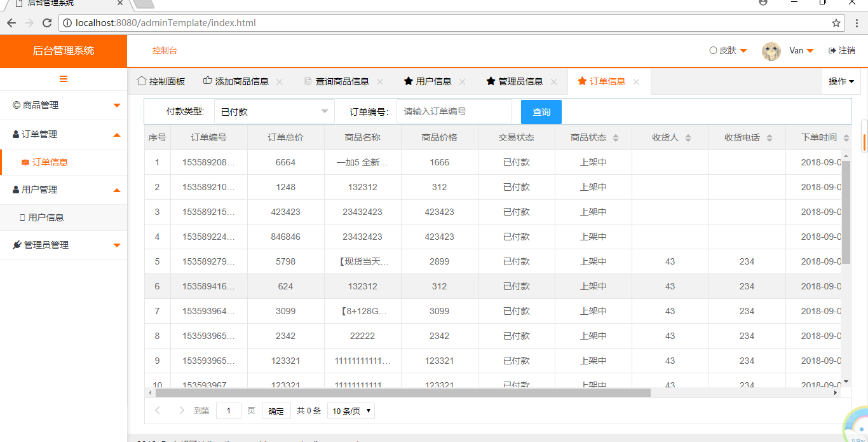
Task: Switch to 控制面板 tab
Action: (161, 81)
